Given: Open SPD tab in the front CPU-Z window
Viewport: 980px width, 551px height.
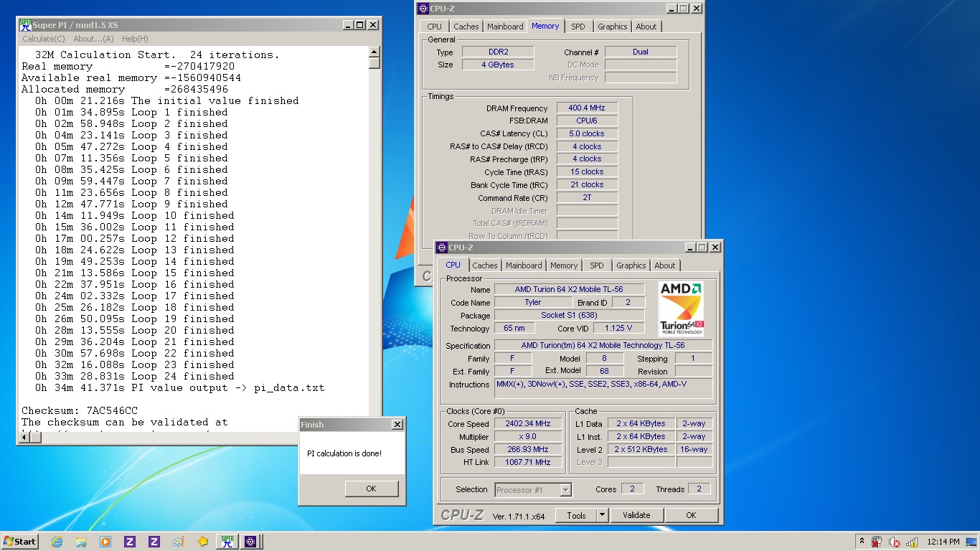Looking at the screenshot, I should (597, 265).
